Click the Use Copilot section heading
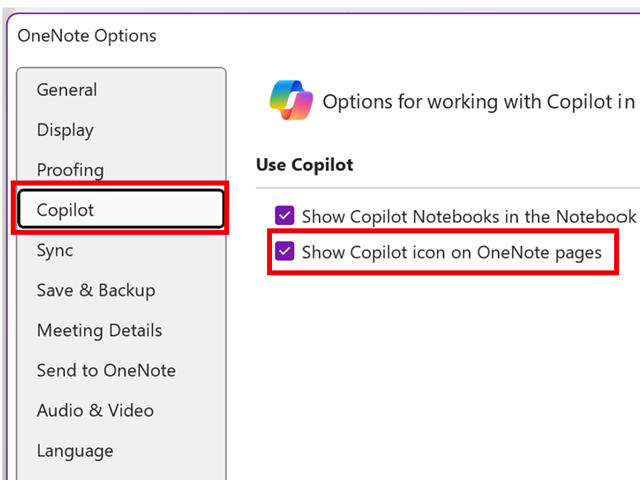This screenshot has width=640, height=480. (x=304, y=164)
